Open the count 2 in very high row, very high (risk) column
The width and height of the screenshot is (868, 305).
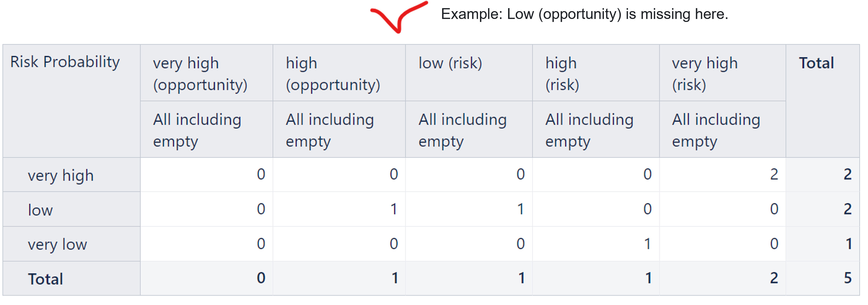pos(774,174)
